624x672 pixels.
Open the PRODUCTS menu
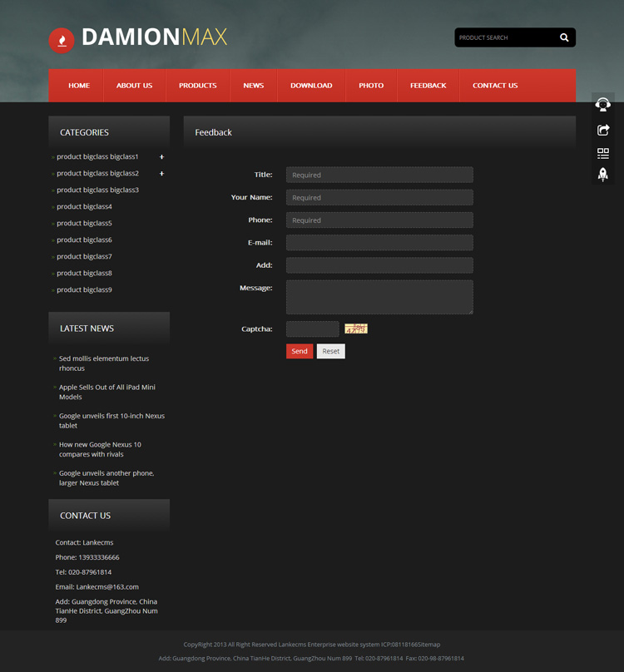(198, 86)
